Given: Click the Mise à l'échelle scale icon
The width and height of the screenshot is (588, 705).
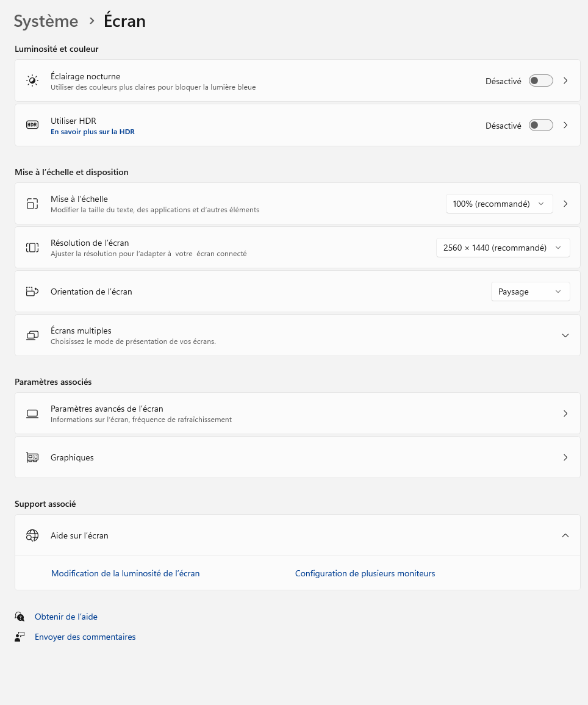Looking at the screenshot, I should coord(32,204).
